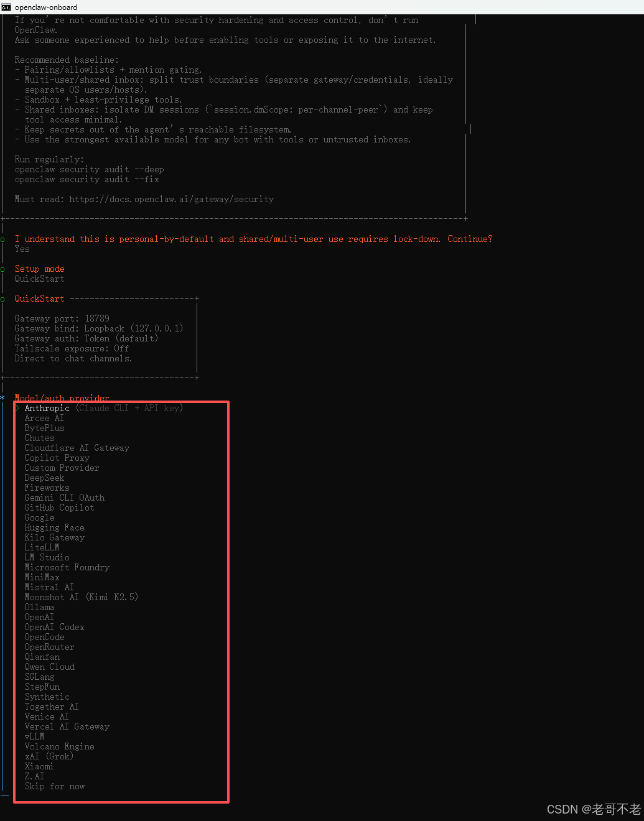Screen dimensions: 644x821
Task: Select StepFun provider
Action: 42,687
